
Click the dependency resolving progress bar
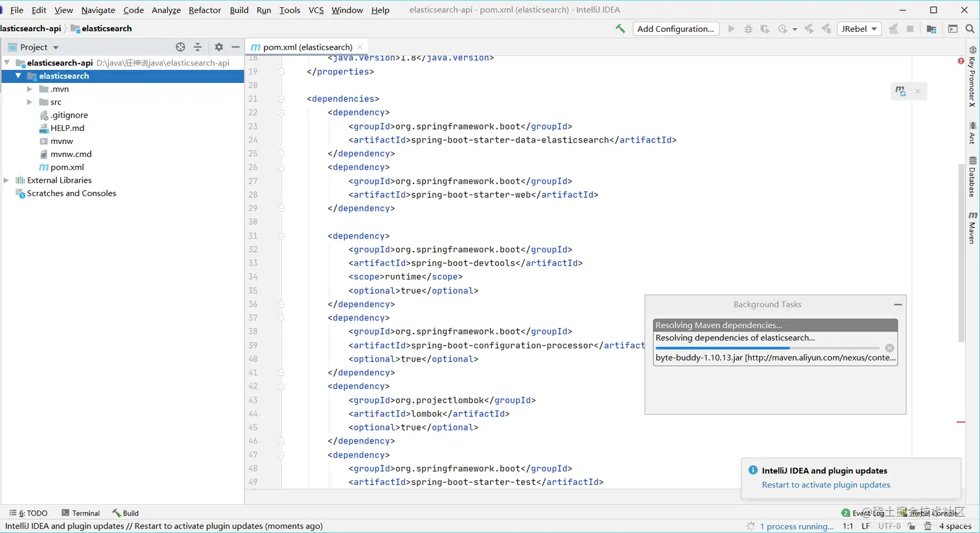click(767, 348)
